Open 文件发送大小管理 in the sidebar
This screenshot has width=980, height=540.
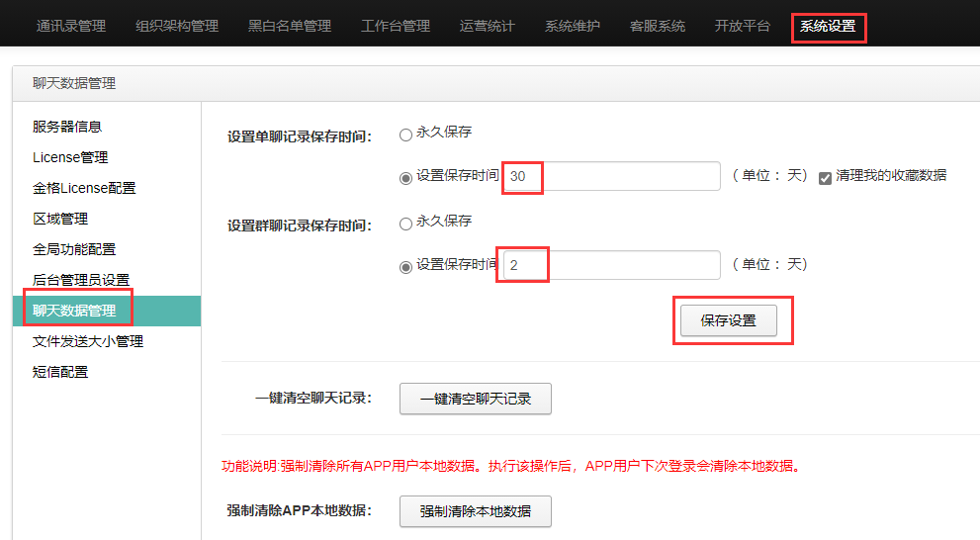click(87, 341)
